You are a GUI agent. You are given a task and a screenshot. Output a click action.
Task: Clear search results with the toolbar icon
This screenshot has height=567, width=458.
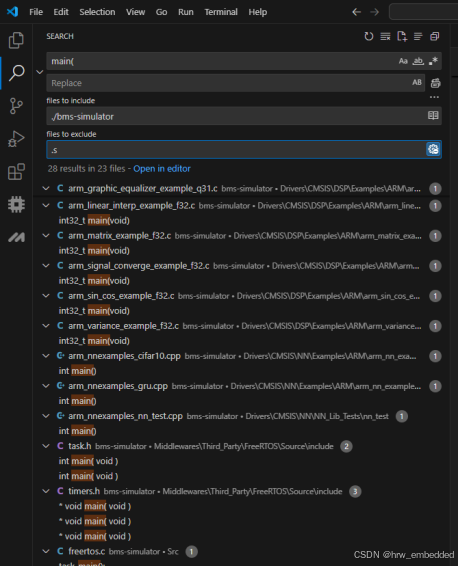pos(385,36)
